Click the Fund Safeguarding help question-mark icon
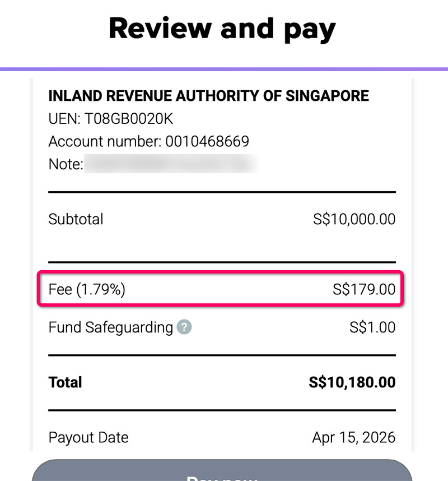Screen dimensions: 448x481 click(x=184, y=327)
